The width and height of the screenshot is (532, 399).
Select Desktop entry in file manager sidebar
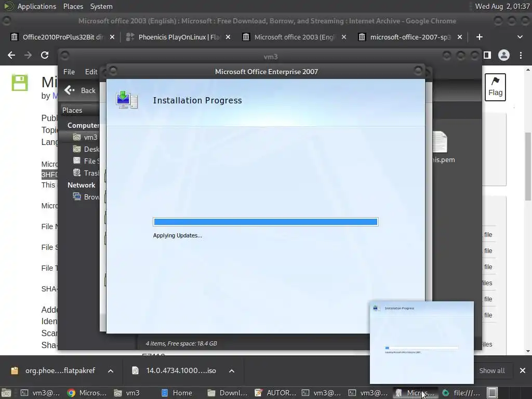(86, 149)
